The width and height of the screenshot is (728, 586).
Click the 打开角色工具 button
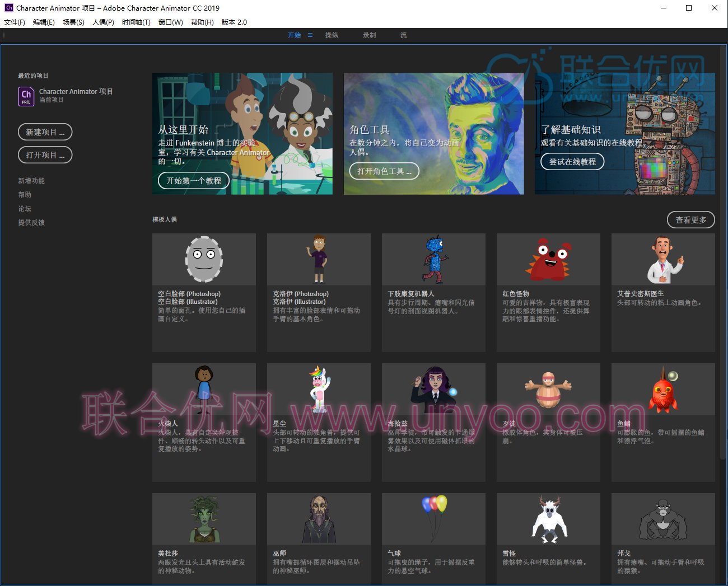point(384,171)
